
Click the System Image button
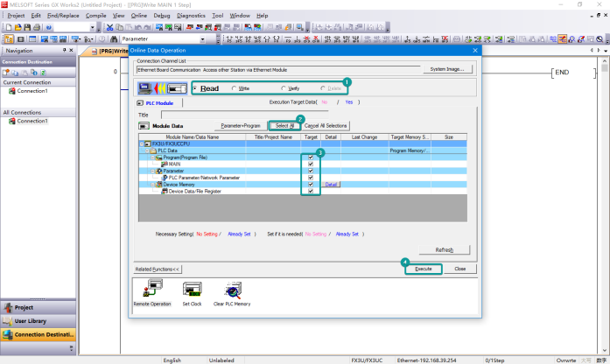point(447,69)
